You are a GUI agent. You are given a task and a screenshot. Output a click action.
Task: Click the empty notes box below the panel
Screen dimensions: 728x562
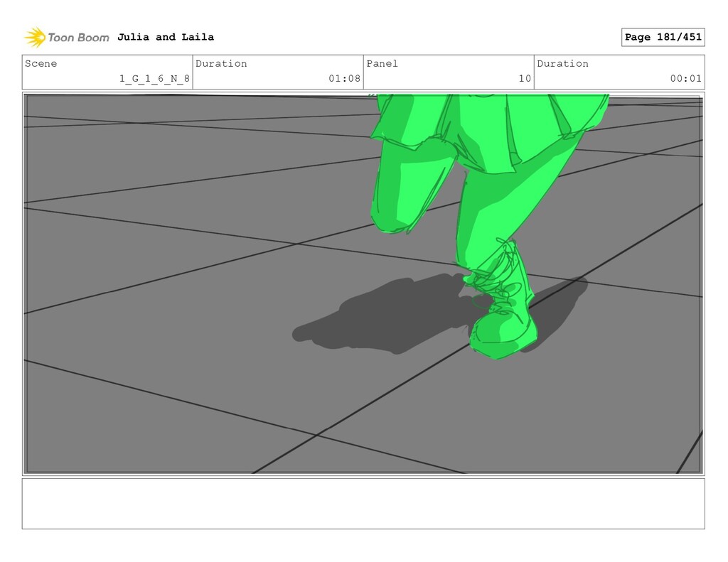coord(363,504)
